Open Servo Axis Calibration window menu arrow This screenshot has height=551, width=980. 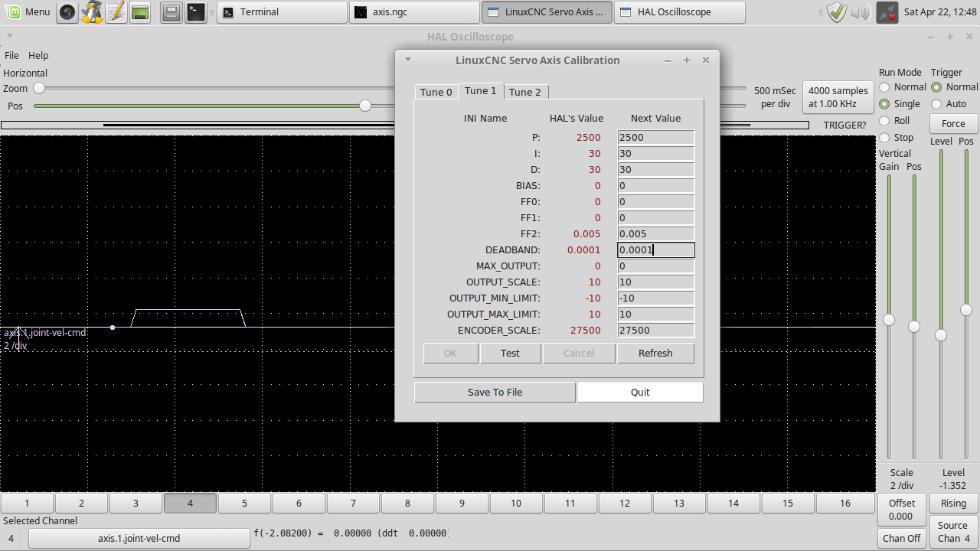407,60
